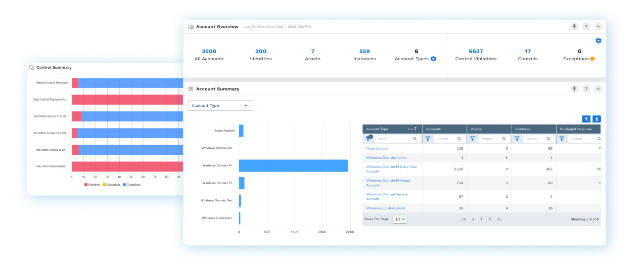644x257 pixels.
Task: Click the Accounts column search field
Action: [447, 139]
